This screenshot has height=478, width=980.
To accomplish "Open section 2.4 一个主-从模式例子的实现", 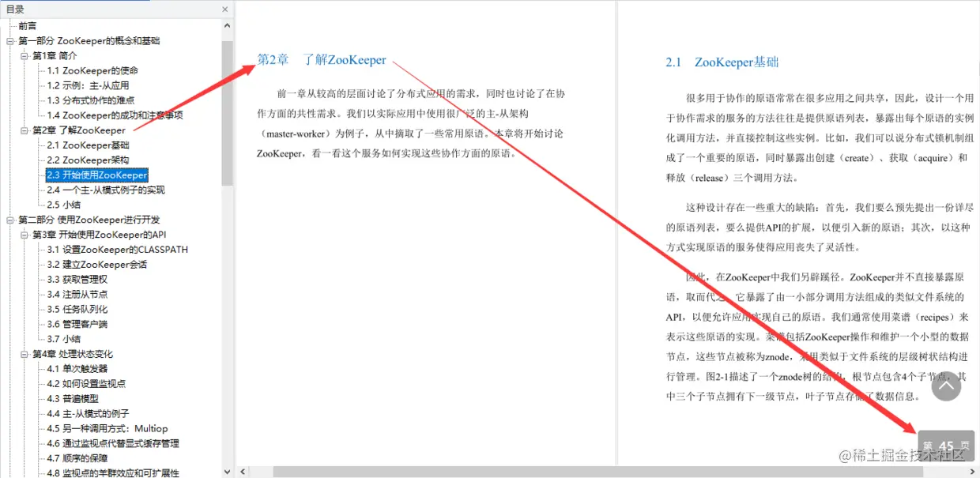I will point(106,190).
